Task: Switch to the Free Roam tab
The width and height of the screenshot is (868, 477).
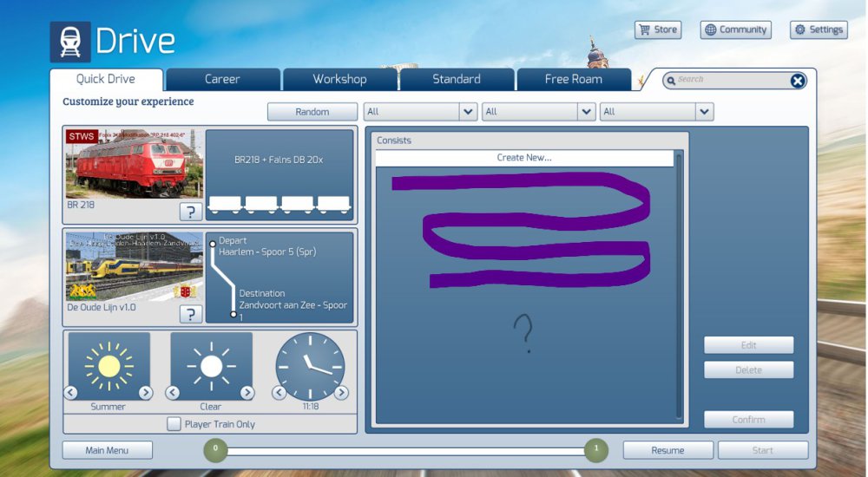Action: click(x=573, y=79)
